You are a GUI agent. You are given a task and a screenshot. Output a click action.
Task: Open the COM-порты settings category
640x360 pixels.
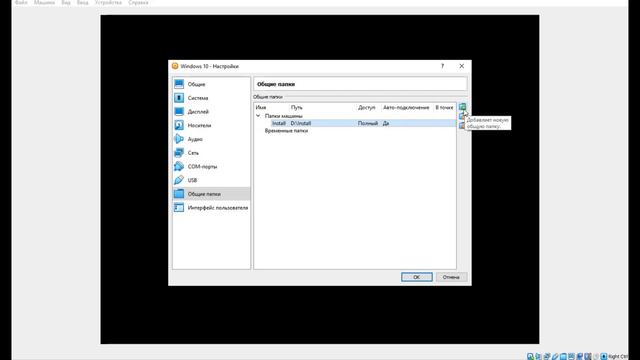(211, 167)
